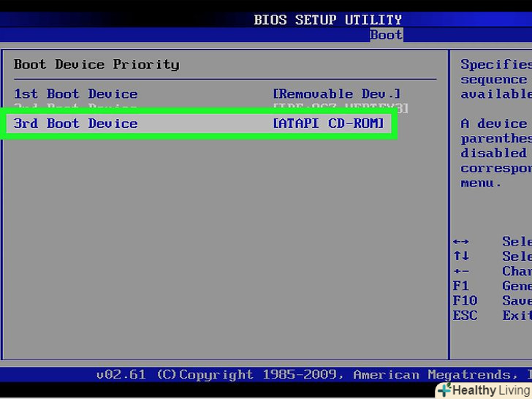Click the Healthy Living plus logo icon
This screenshot has width=532, height=399.
(x=444, y=390)
